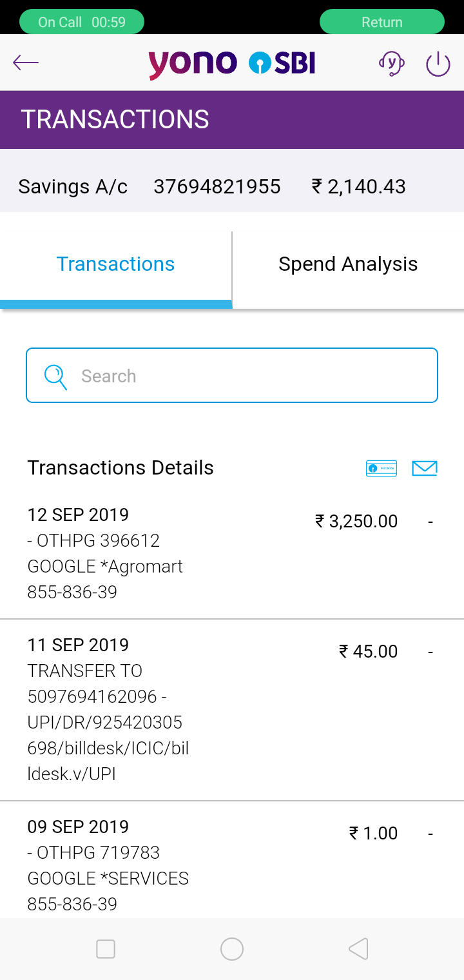The width and height of the screenshot is (464, 980).
Task: Tap the Savings A/c 37694821955 row
Action: [x=232, y=187]
